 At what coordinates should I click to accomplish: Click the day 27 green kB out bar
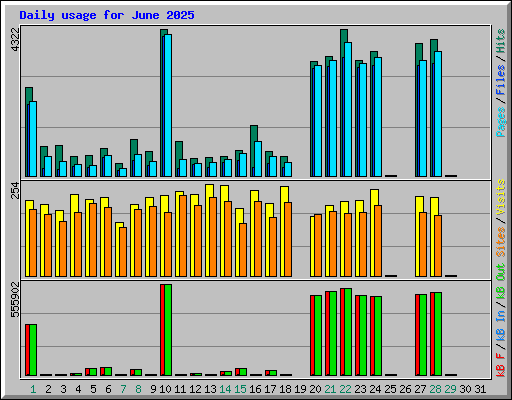423,335
